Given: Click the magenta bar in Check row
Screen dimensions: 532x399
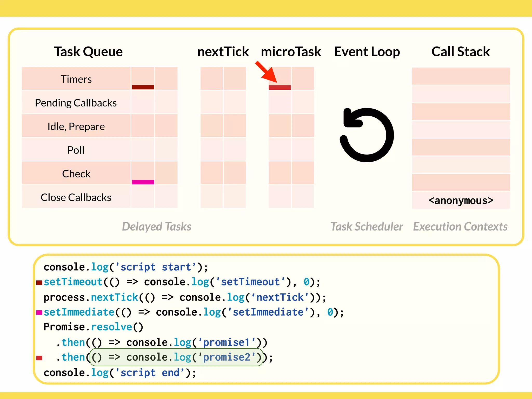Looking at the screenshot, I should point(143,182).
